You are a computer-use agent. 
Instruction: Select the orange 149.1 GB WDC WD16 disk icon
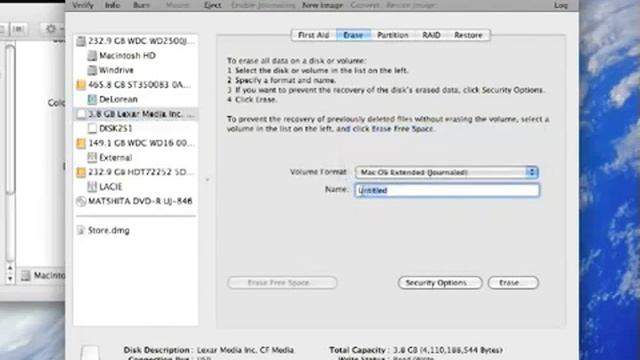[x=81, y=143]
